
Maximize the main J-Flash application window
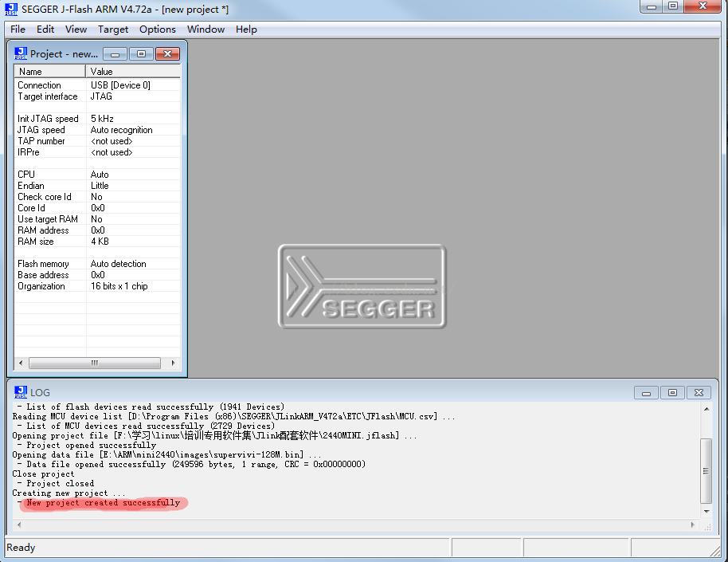[673, 6]
